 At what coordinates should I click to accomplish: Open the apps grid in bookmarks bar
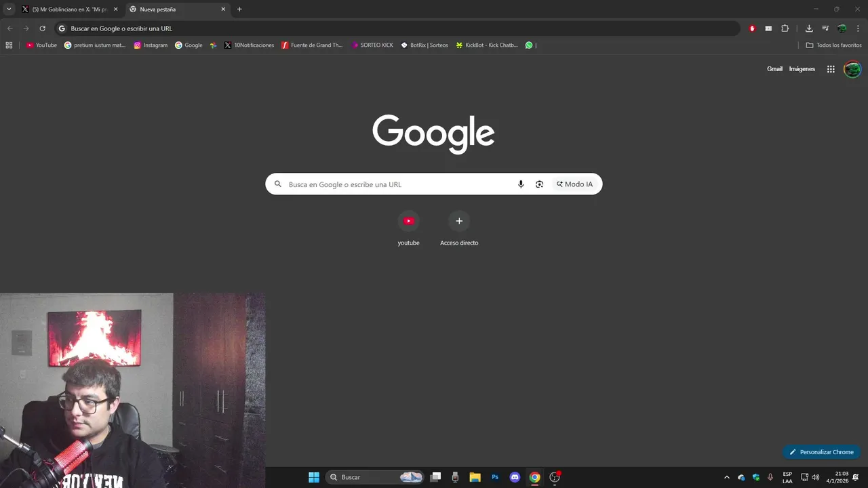point(9,45)
